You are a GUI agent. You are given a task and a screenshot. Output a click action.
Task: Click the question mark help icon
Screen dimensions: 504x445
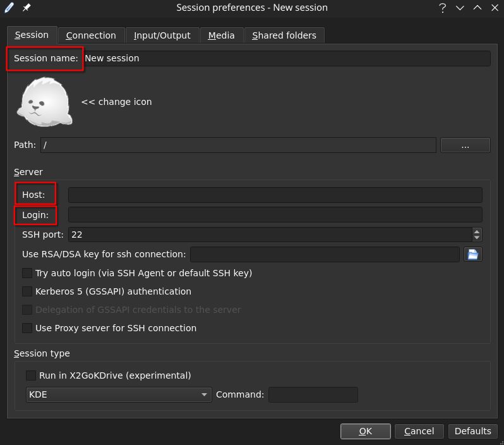point(442,8)
